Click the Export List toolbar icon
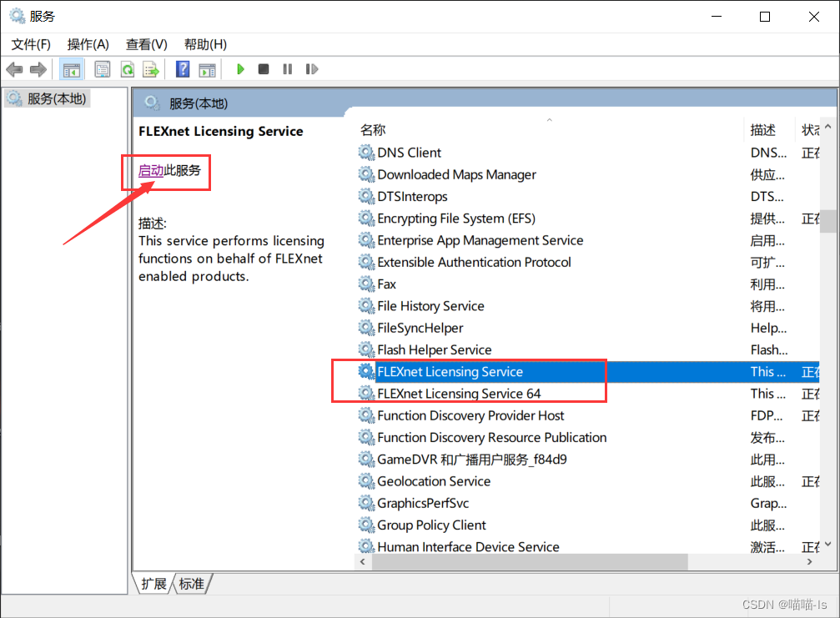The image size is (840, 618). tap(151, 69)
